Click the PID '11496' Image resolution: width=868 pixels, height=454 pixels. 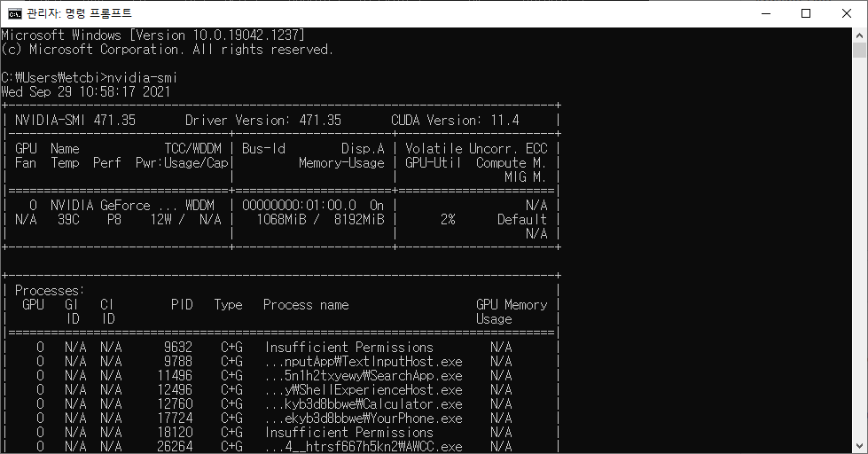point(175,376)
